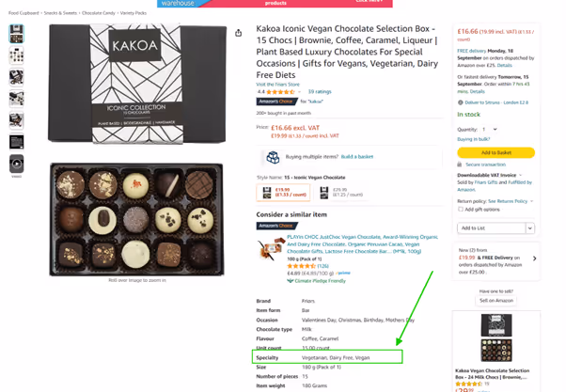
Task: Open the Quantity dropdown
Action: click(x=490, y=129)
